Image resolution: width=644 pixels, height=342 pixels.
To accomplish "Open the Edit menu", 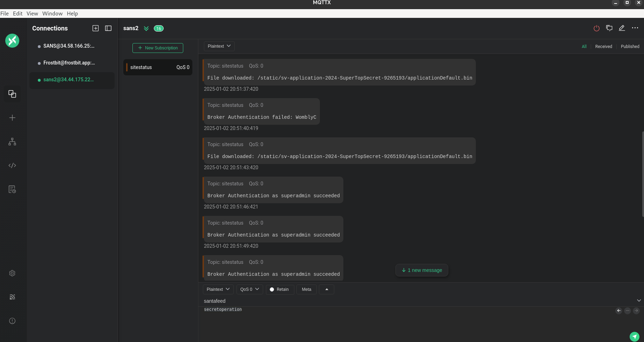I will [18, 13].
